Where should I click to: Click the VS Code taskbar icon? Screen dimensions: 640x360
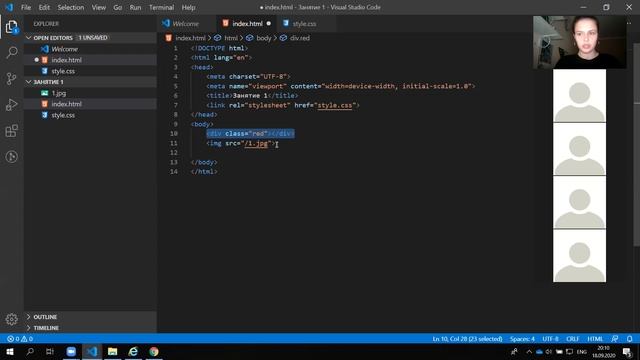(x=92, y=351)
